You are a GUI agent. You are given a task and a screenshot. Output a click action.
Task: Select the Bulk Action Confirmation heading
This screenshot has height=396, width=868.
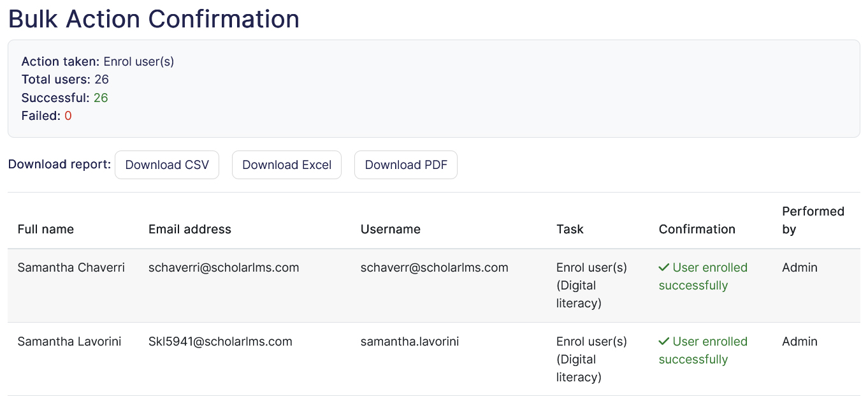coord(153,19)
